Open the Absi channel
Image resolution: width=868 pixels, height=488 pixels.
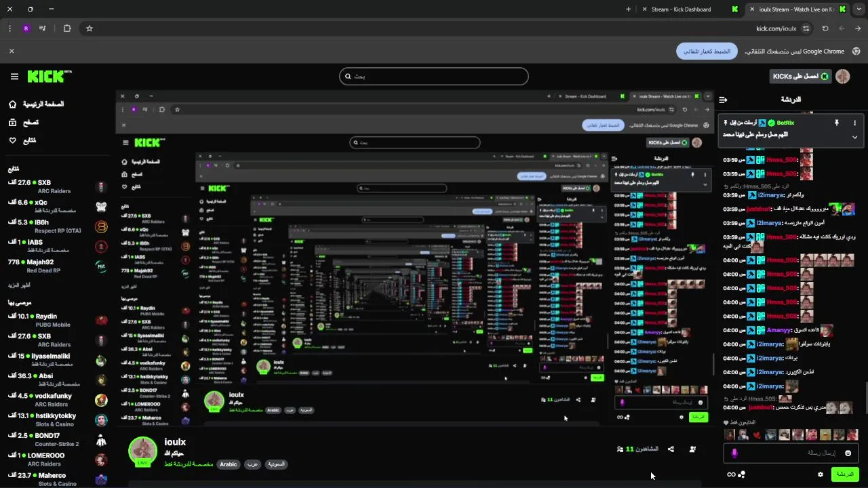click(x=58, y=380)
